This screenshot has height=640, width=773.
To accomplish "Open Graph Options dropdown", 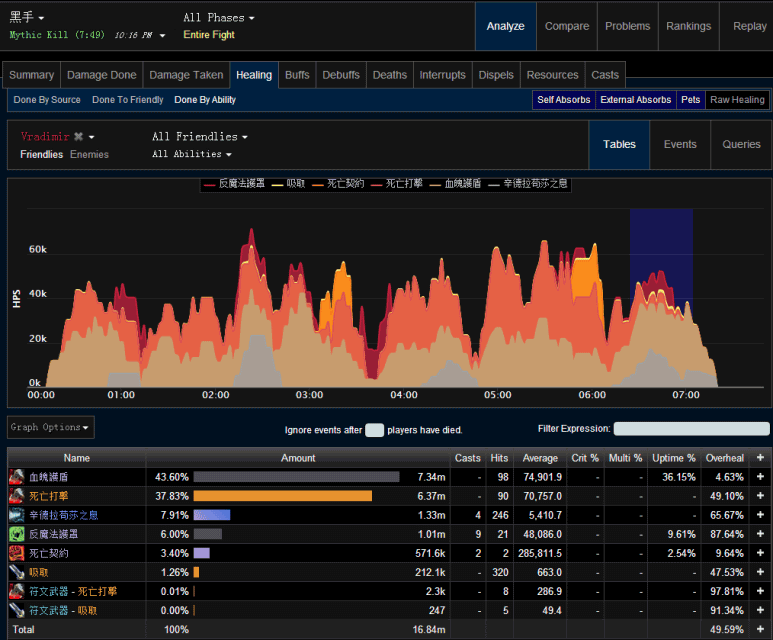I will pos(50,427).
